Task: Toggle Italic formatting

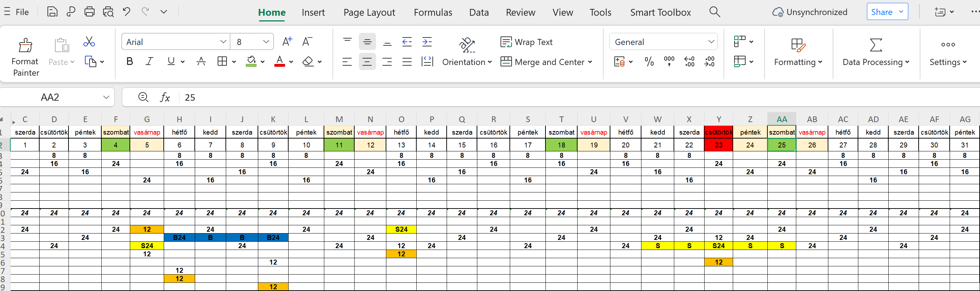Action: click(149, 61)
